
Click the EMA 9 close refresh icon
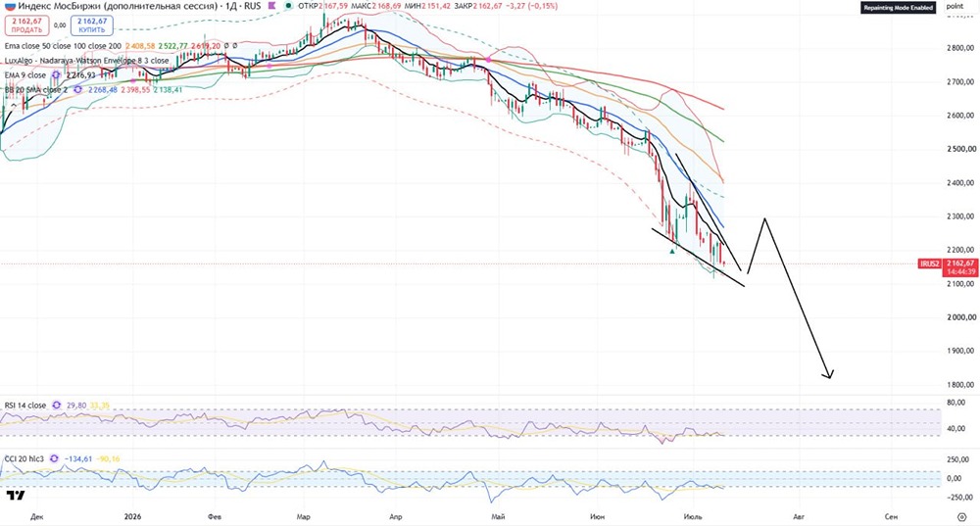(56, 75)
